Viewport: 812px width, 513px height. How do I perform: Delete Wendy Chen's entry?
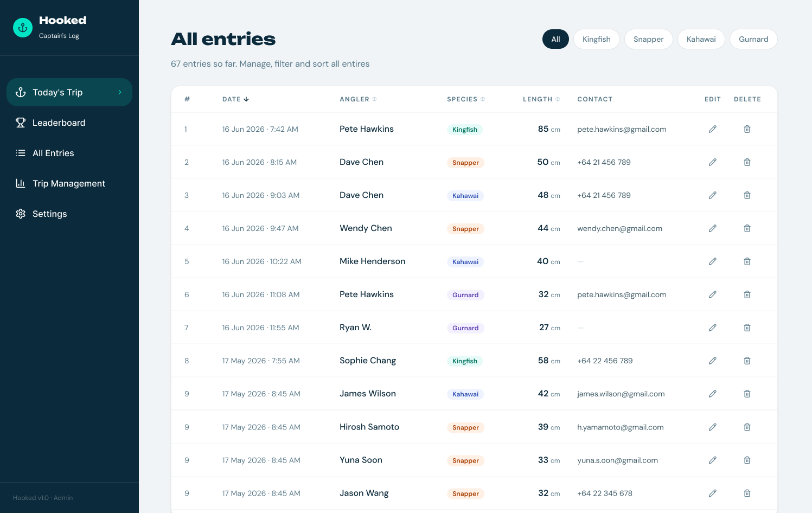[x=747, y=228]
